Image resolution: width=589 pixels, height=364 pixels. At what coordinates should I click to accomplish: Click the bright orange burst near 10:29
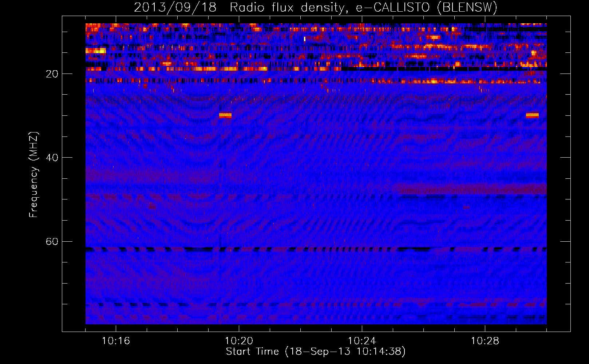[x=532, y=115]
